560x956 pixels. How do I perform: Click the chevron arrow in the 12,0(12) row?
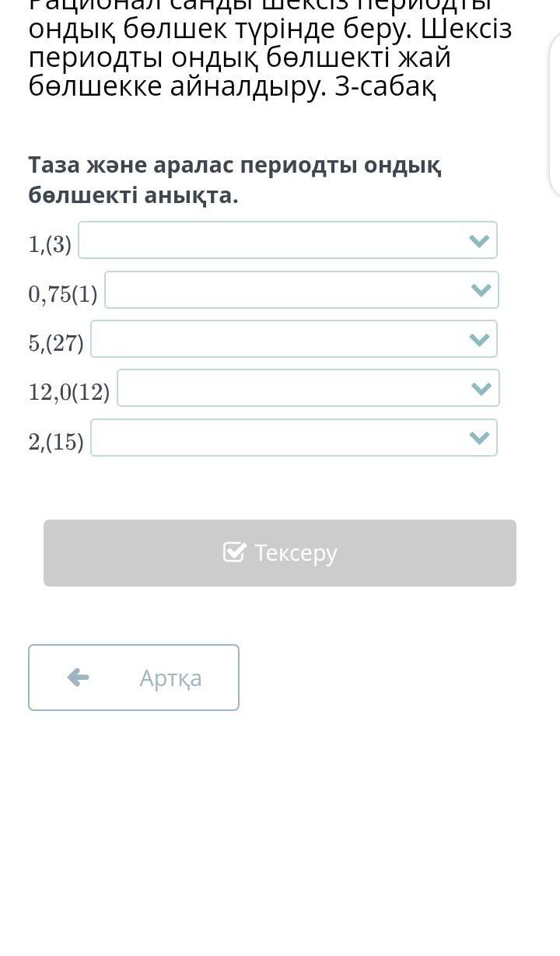point(481,388)
